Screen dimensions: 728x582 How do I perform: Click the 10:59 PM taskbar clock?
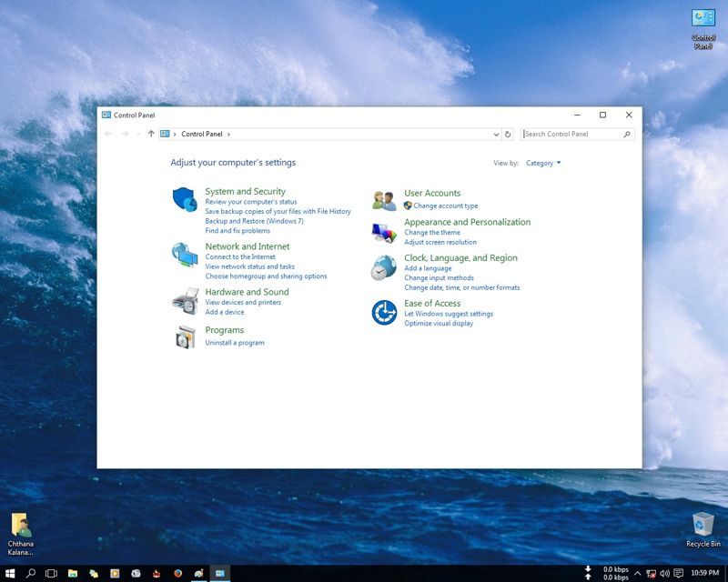pyautogui.click(x=704, y=573)
